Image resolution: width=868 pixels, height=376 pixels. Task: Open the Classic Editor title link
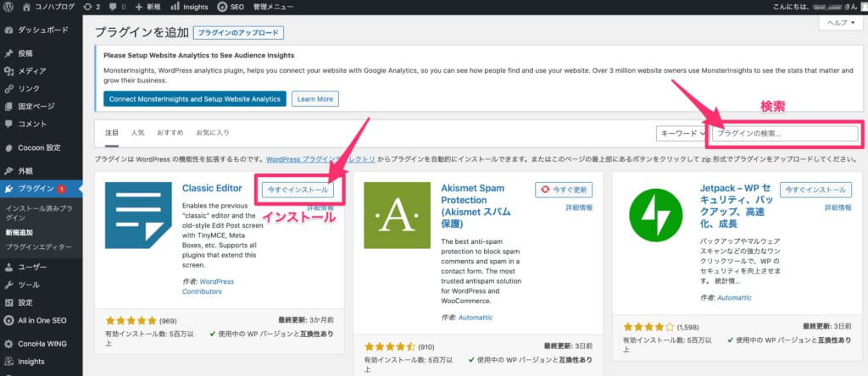(212, 188)
